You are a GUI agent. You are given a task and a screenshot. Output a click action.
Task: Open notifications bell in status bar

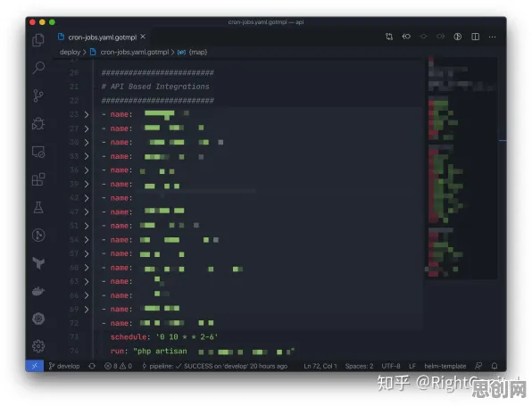tap(495, 366)
